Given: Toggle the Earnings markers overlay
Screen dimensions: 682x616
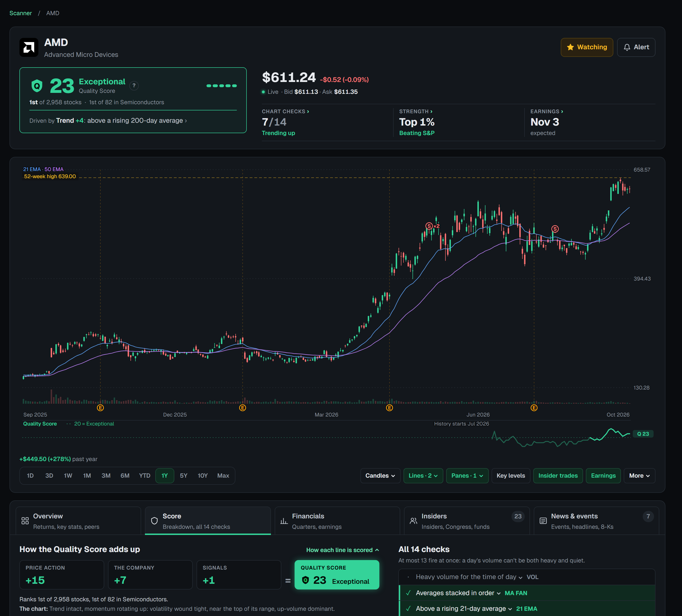Looking at the screenshot, I should click(x=603, y=476).
